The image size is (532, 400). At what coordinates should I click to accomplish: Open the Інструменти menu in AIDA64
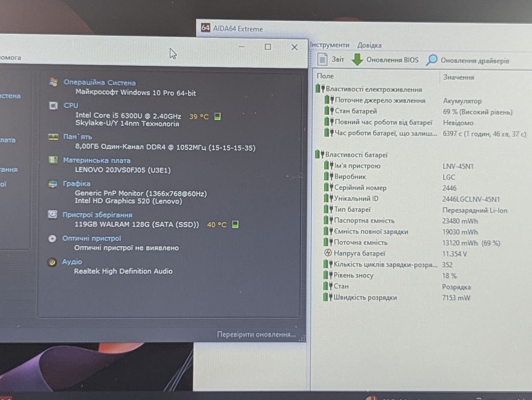[330, 45]
